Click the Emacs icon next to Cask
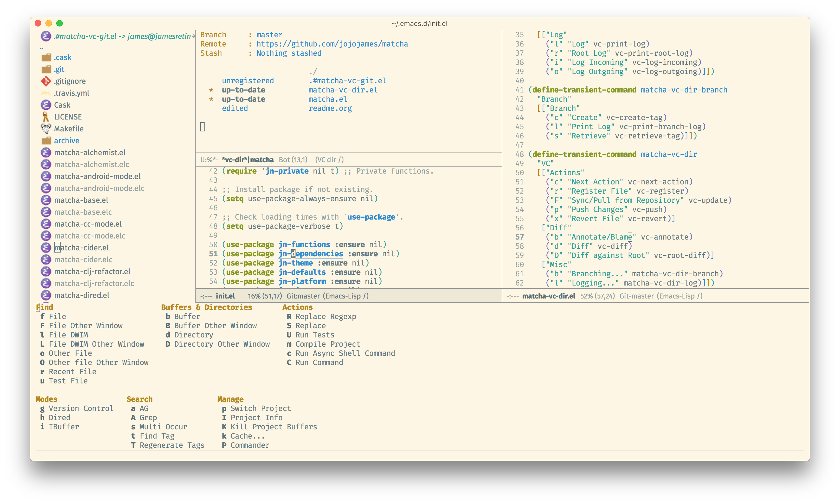 (46, 105)
